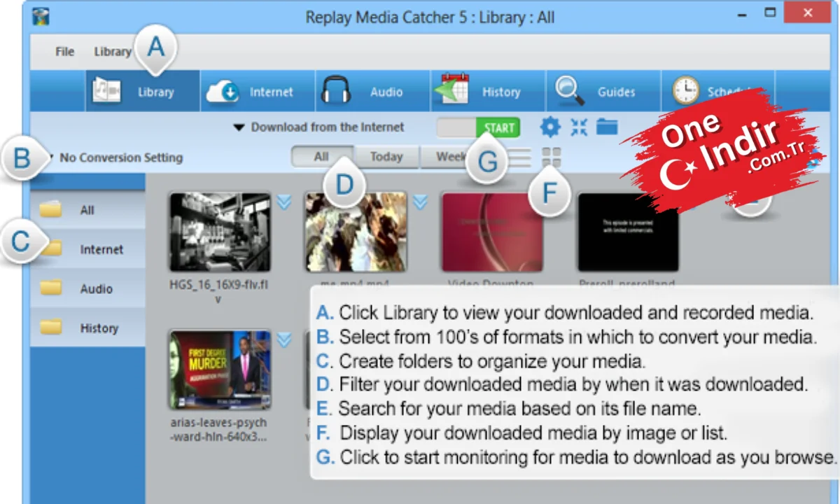Expand options arrow beside HGS_16_16X9 thumbnail
Viewport: 840px width, 504px height.
[x=283, y=202]
